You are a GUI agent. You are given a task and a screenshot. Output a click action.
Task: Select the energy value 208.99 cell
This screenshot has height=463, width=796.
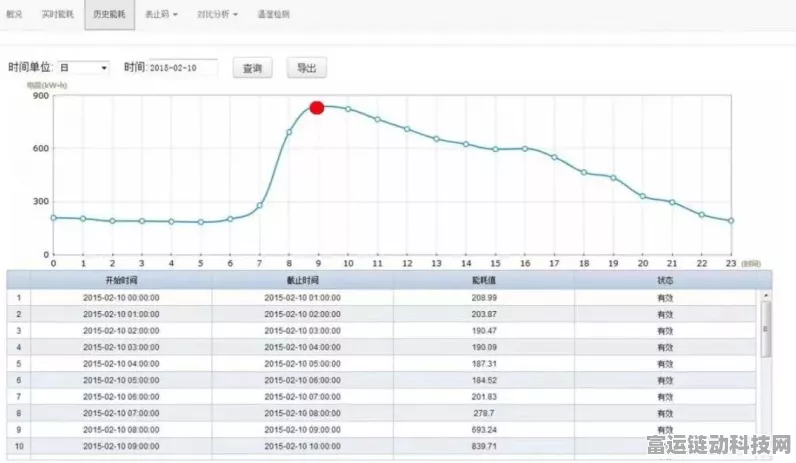[x=484, y=297]
